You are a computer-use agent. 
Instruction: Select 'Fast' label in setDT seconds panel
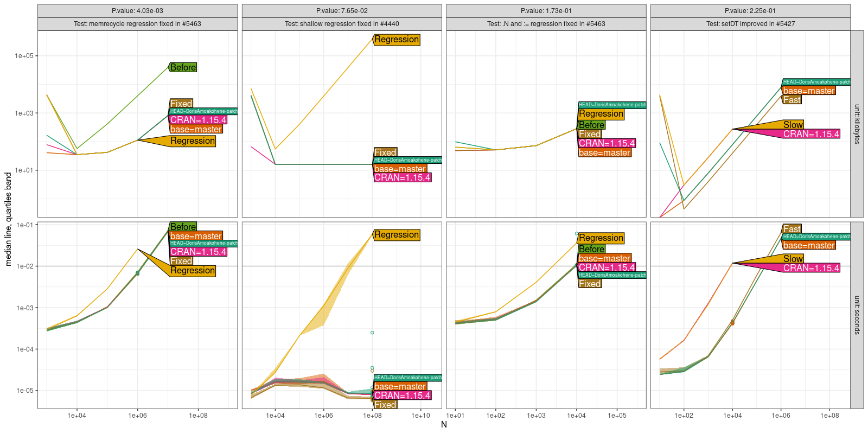coord(792,229)
